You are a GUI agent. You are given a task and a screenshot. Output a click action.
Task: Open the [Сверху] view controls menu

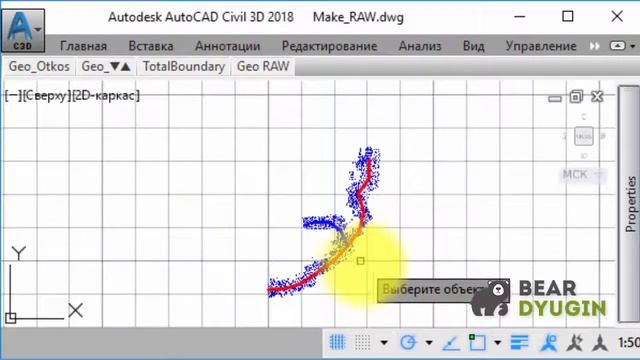(47, 96)
